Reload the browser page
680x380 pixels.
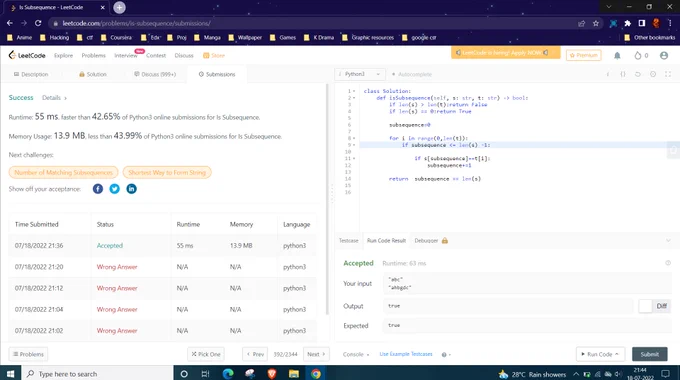tap(38, 23)
